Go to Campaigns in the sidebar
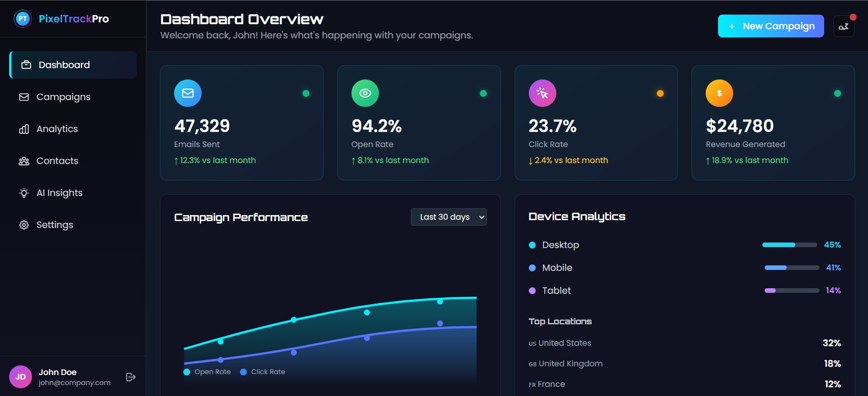Viewport: 868px width, 396px height. point(63,97)
